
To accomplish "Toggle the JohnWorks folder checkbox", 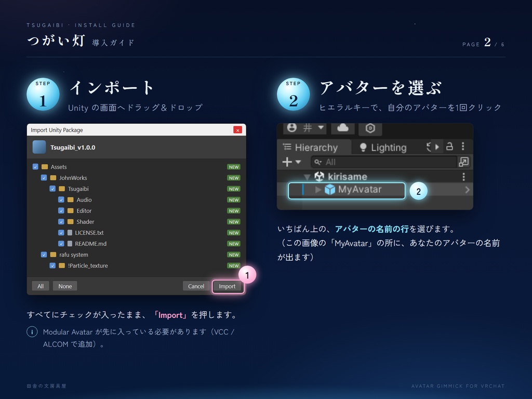I will coord(44,178).
